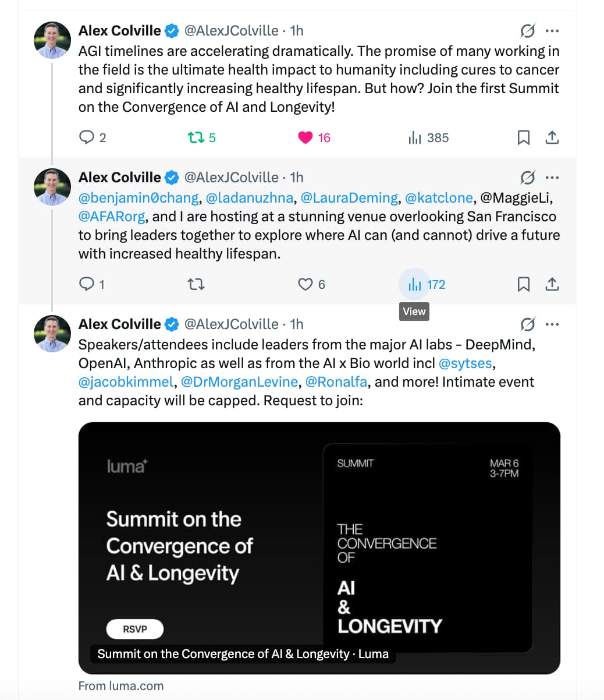Open the @jacobkimmel profile link

coord(126,382)
